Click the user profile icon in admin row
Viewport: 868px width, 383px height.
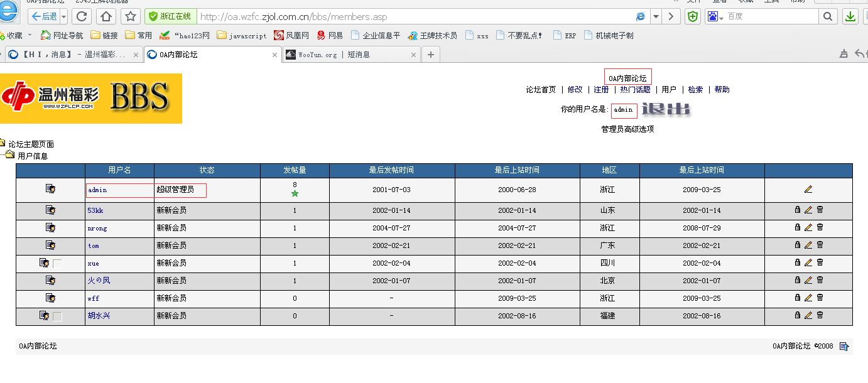[x=50, y=188]
